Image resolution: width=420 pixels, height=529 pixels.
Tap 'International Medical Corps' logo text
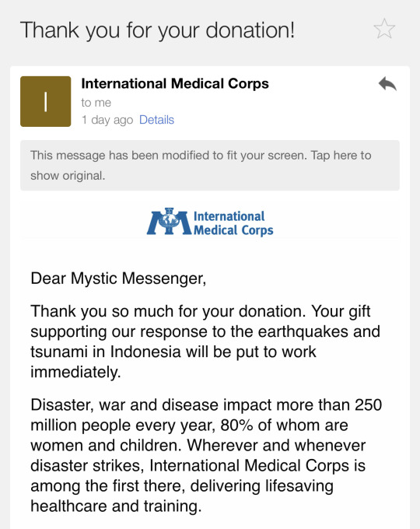click(233, 223)
